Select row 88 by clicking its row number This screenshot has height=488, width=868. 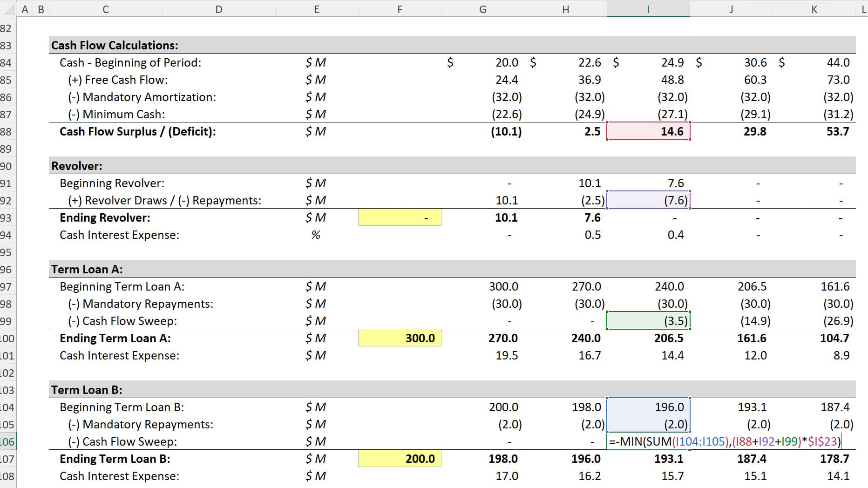pyautogui.click(x=8, y=131)
